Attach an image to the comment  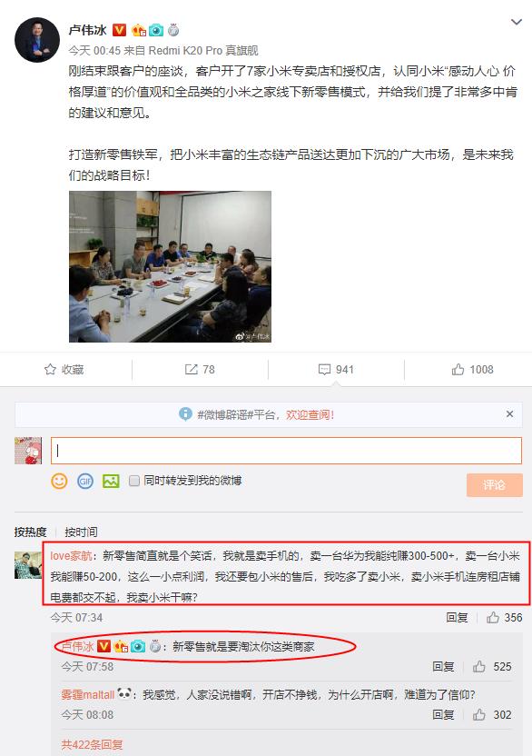(x=111, y=481)
